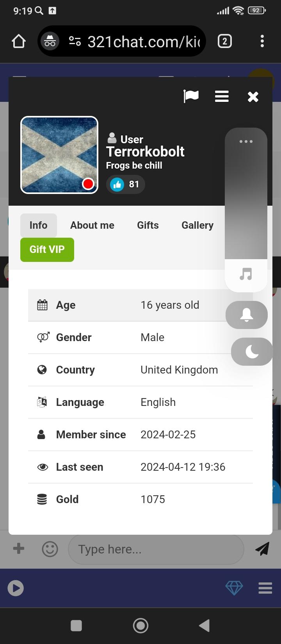Expand the three-dots floating panel

click(246, 142)
